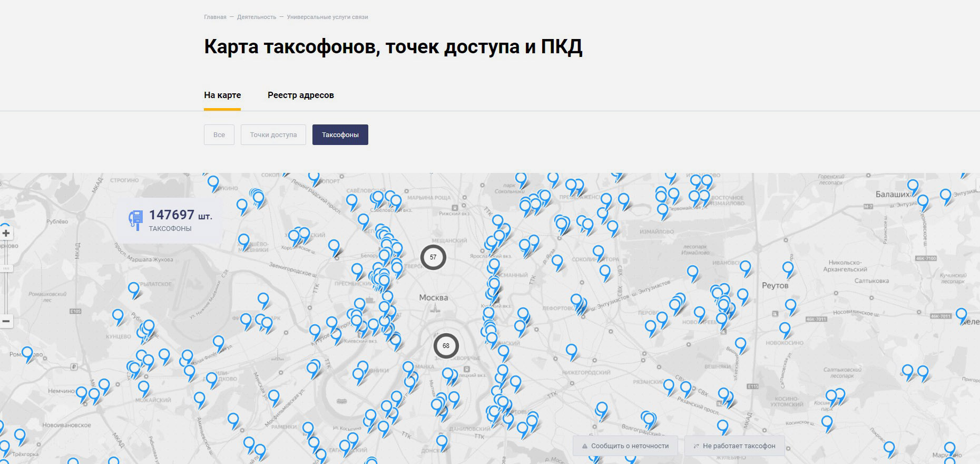
Task: Zoom in the map with plus button
Action: (6, 233)
